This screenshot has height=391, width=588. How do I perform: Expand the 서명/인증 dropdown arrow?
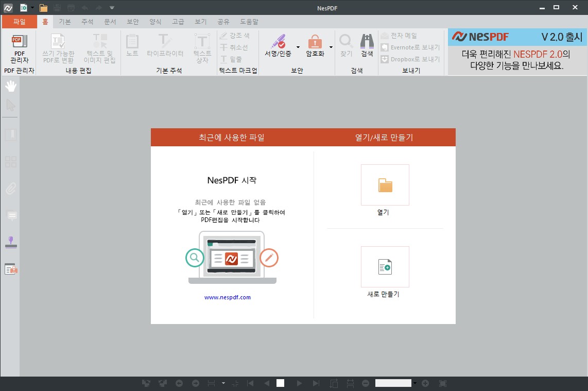[298, 47]
